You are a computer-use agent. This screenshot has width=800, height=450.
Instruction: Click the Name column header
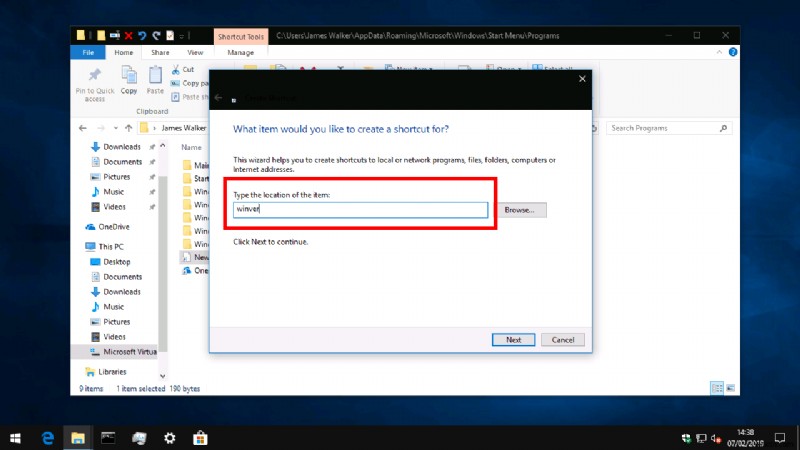tap(191, 147)
